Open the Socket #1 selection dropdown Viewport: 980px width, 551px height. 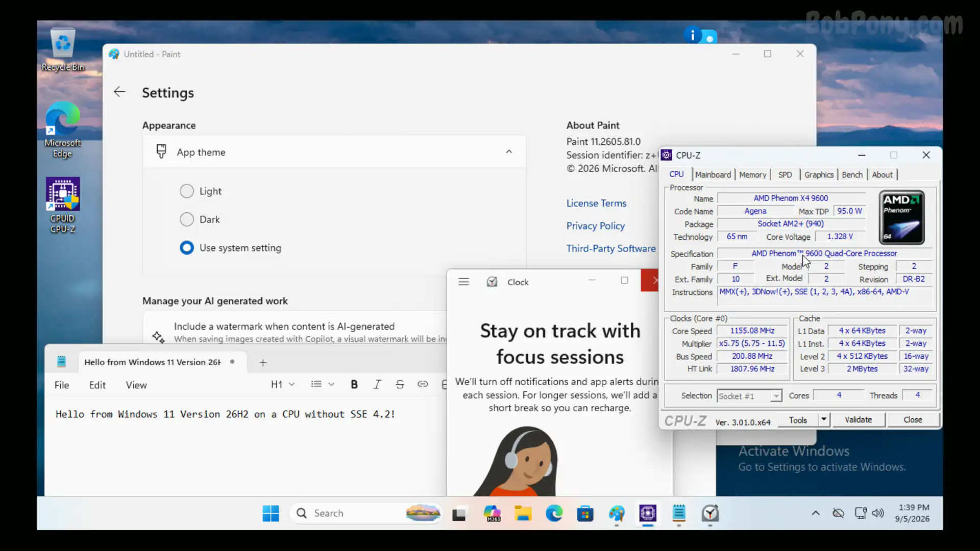[749, 396]
